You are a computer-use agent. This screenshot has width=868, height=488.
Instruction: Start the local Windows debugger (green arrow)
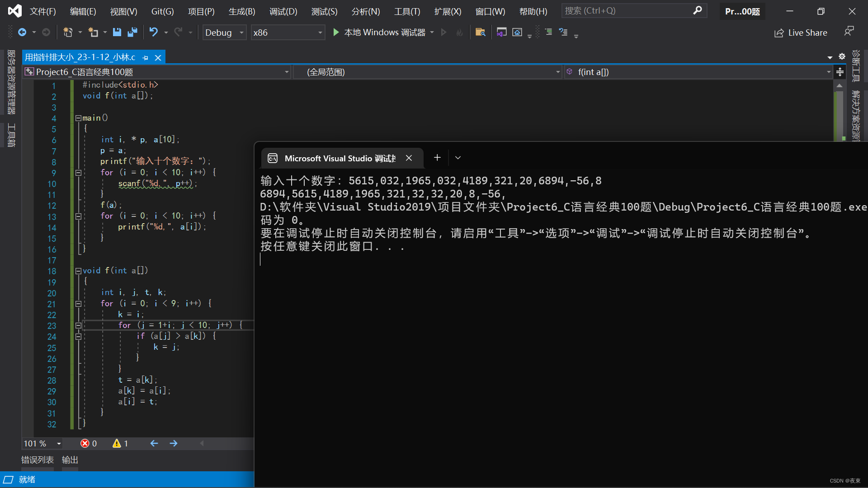click(336, 32)
